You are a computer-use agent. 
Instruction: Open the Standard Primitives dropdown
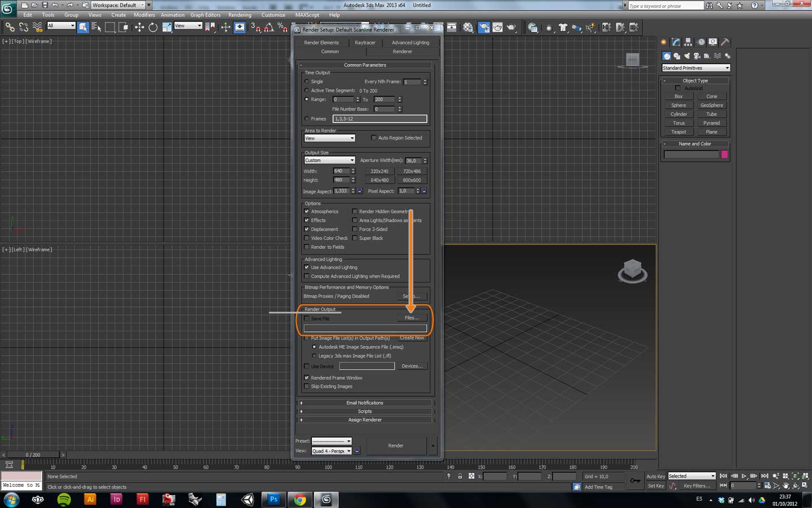(696, 68)
